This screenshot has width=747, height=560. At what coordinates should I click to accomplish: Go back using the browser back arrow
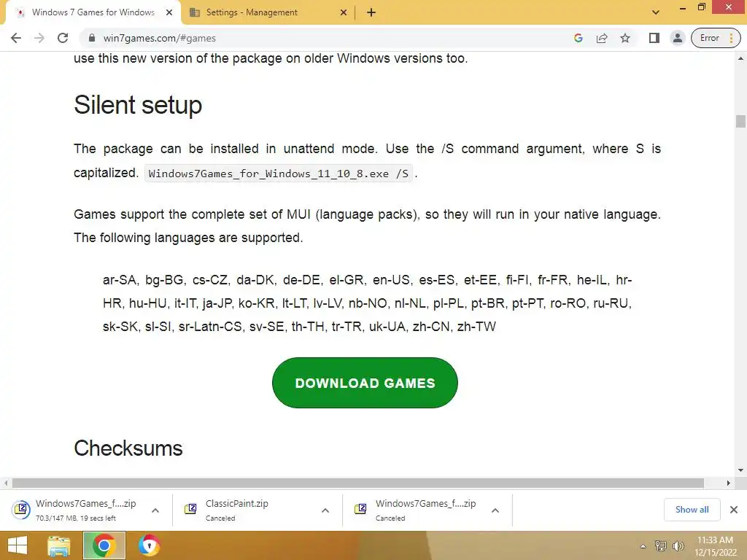[x=16, y=38]
